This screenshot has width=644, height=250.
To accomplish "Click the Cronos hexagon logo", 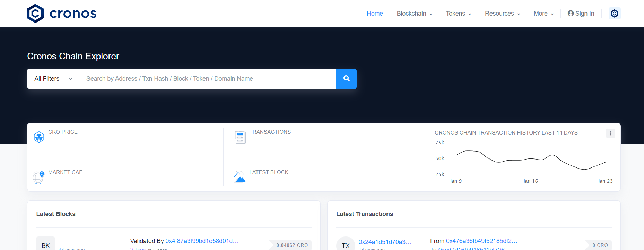I will 35,14.
